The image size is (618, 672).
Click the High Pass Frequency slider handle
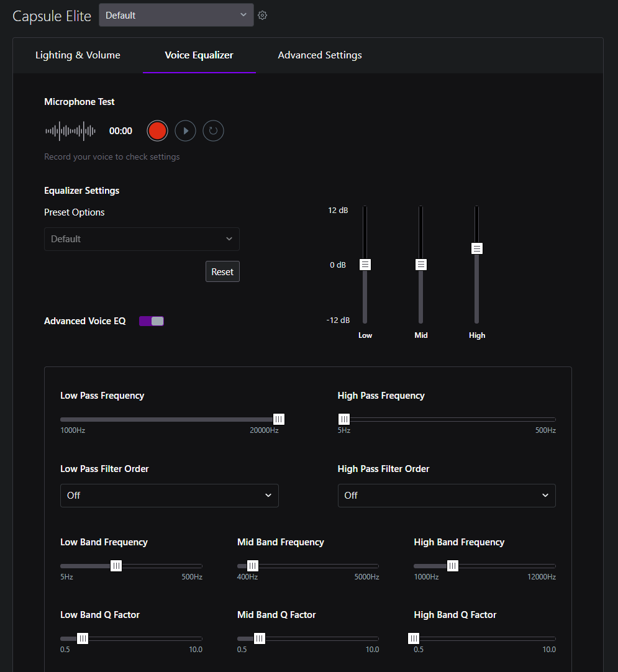[344, 419]
